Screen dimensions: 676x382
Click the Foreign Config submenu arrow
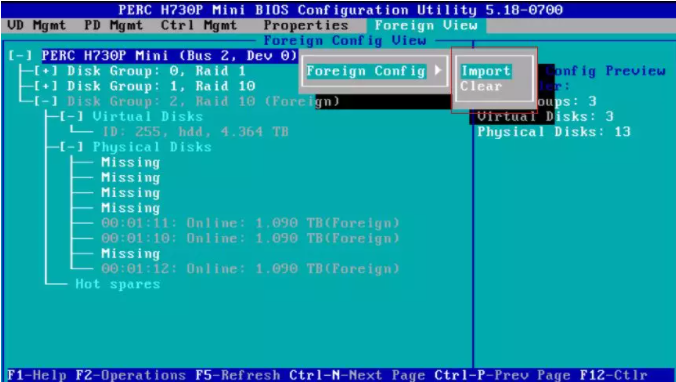coord(438,70)
